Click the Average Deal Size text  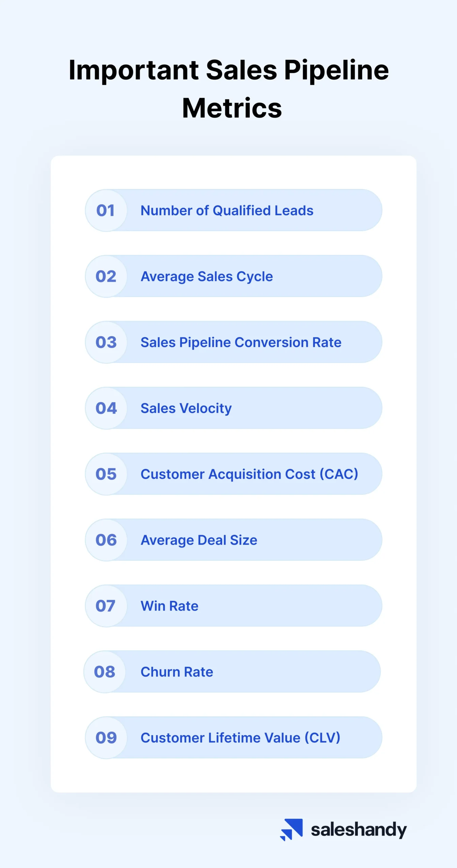tap(199, 540)
